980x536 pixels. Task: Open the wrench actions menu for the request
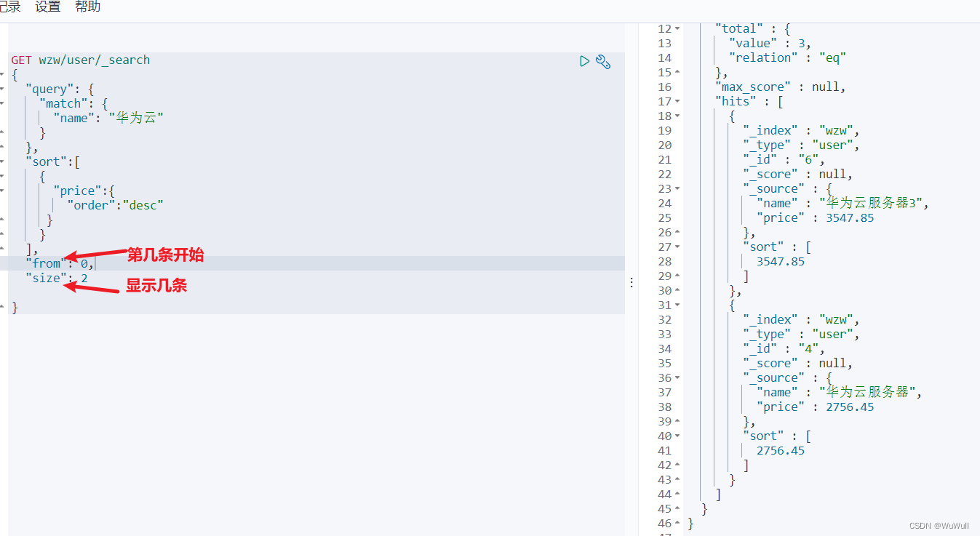click(603, 61)
